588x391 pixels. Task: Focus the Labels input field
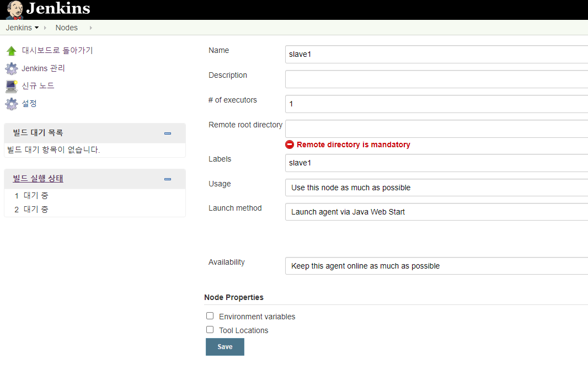point(436,163)
